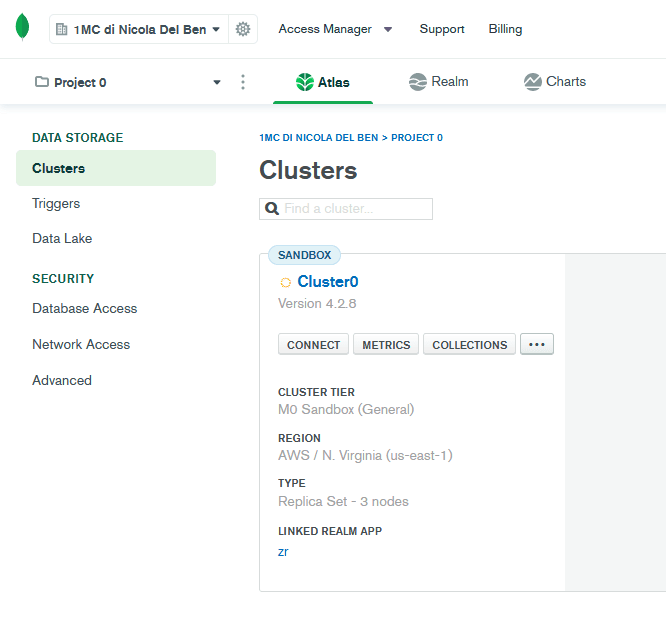Expand the Access Manager dropdown arrow
Viewport: 666px width, 626px height.
pos(388,29)
